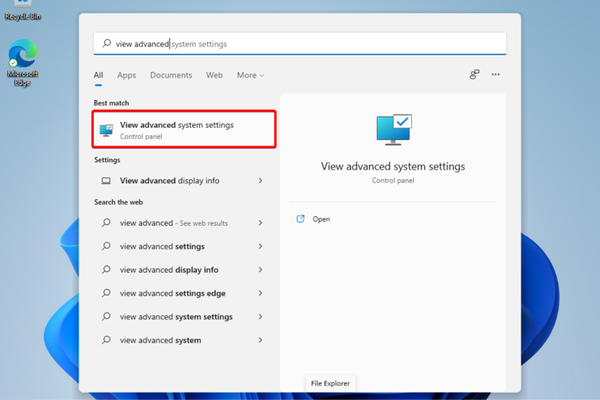Click the search options people icon
The width and height of the screenshot is (600, 400).
pyautogui.click(x=475, y=75)
